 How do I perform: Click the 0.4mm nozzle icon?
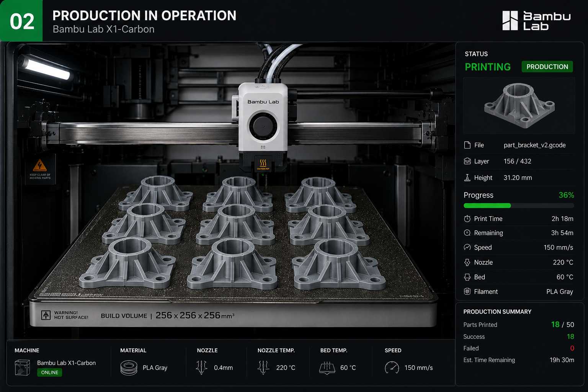click(x=202, y=367)
